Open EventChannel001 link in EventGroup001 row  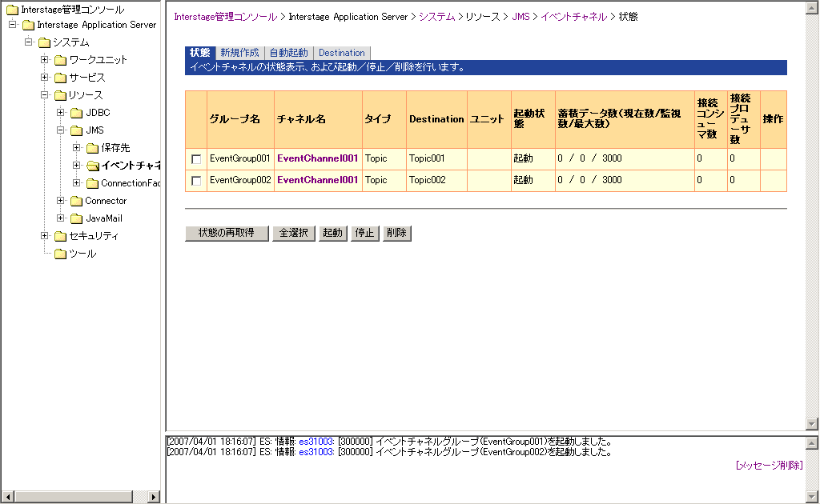tap(317, 158)
